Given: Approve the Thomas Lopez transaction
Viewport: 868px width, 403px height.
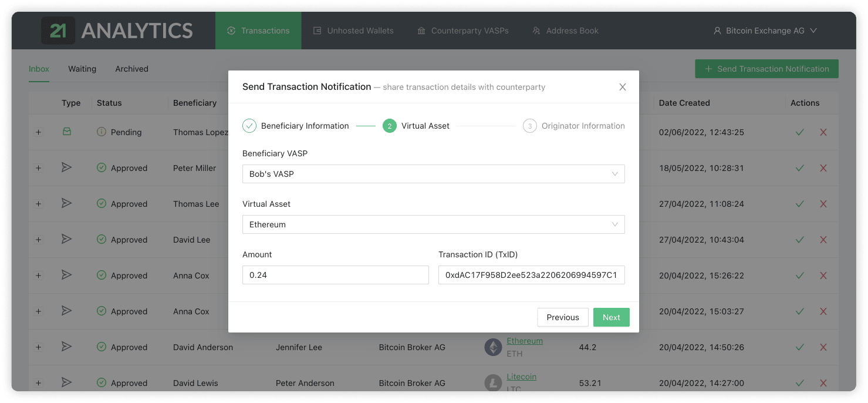Looking at the screenshot, I should (799, 132).
